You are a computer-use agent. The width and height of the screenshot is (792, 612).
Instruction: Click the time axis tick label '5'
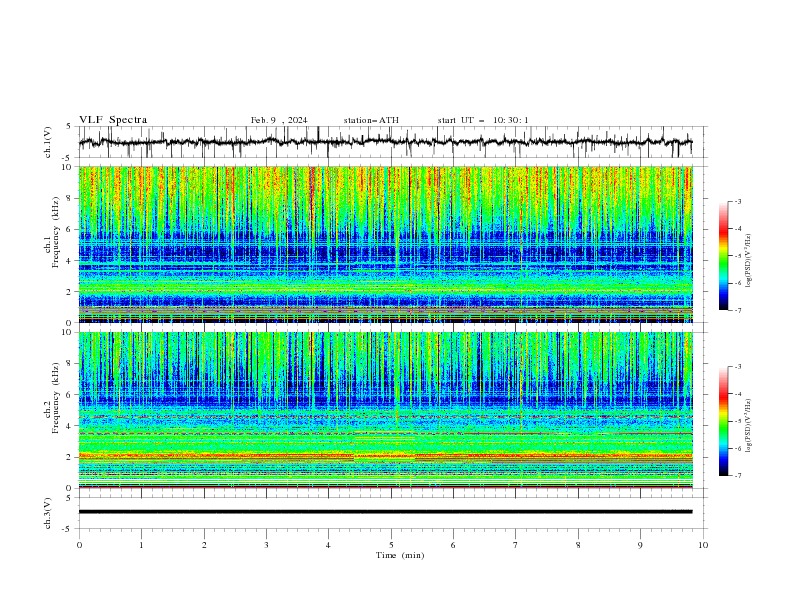[x=391, y=545]
